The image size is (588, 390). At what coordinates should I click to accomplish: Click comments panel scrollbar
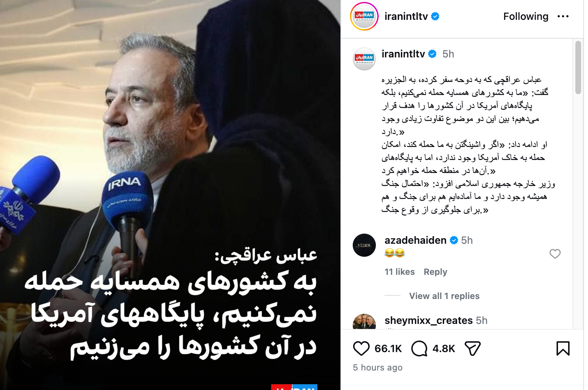[x=578, y=68]
